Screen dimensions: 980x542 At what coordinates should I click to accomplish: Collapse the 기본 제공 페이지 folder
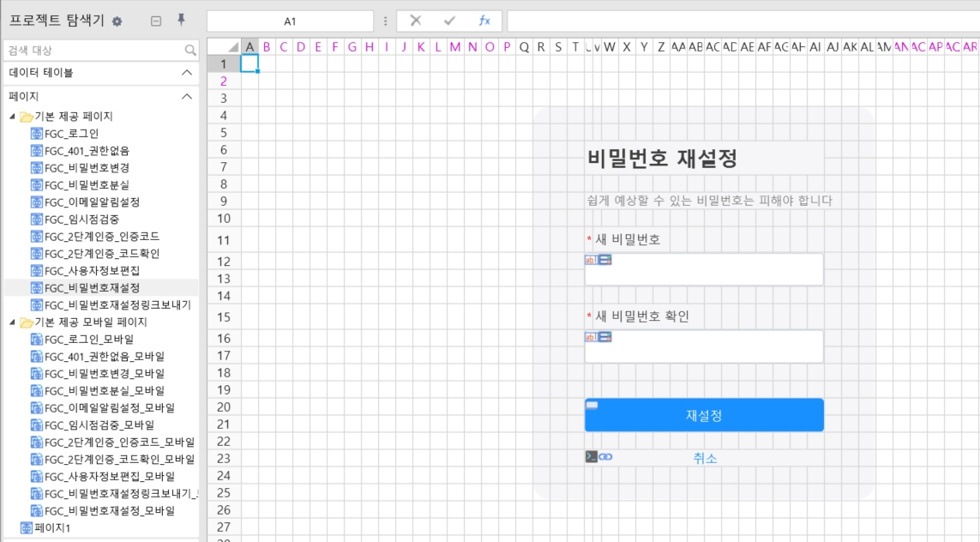[x=12, y=117]
